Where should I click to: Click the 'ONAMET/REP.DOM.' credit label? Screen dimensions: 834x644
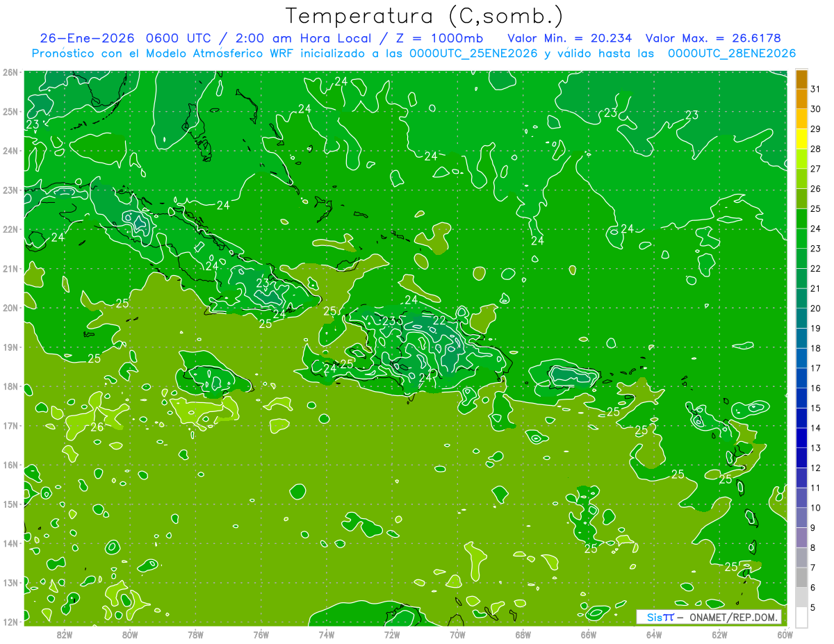(x=733, y=617)
